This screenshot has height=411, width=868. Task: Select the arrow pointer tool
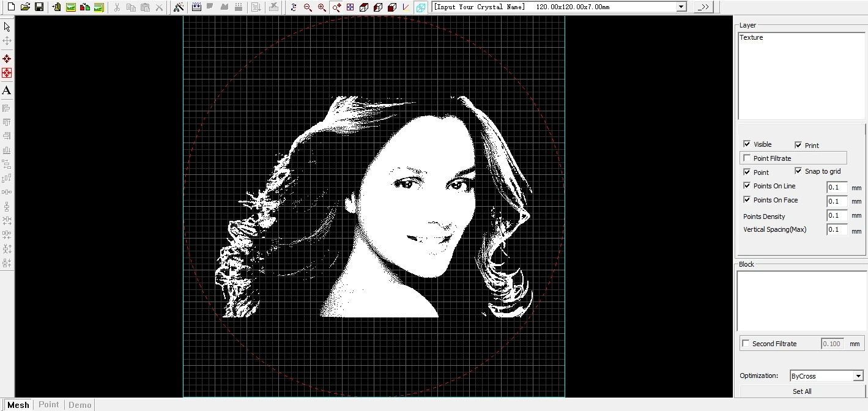[x=7, y=27]
